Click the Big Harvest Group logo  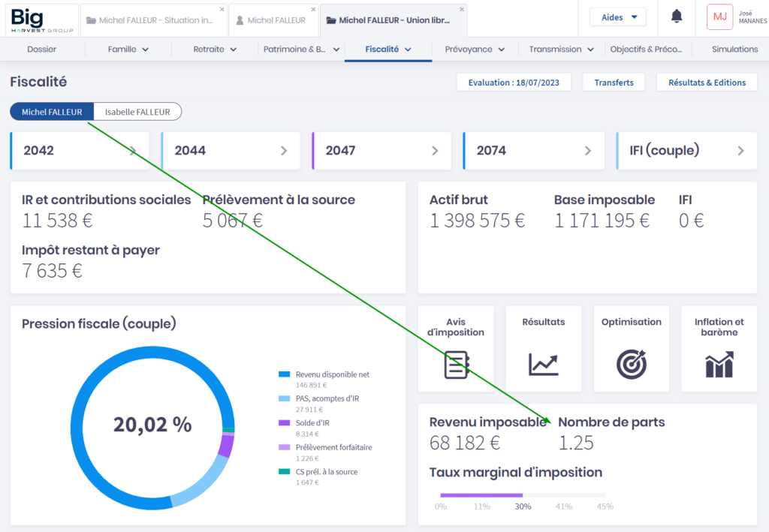coord(42,20)
